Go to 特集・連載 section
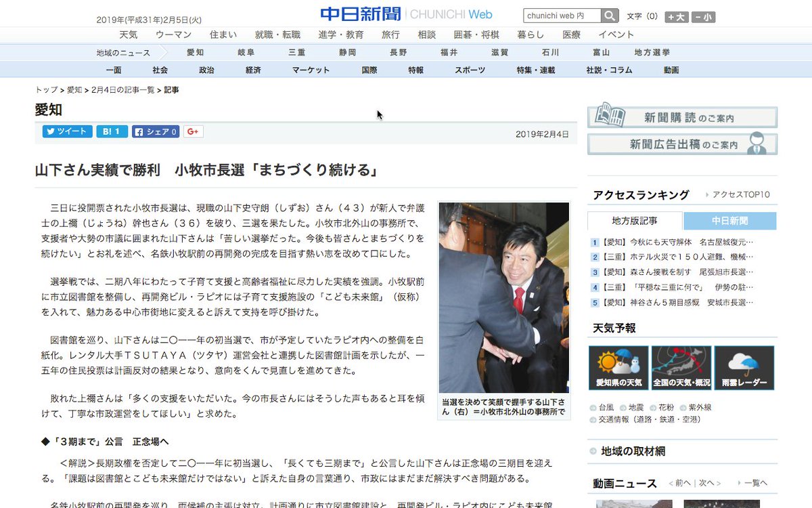The height and width of the screenshot is (508, 812). click(x=536, y=70)
